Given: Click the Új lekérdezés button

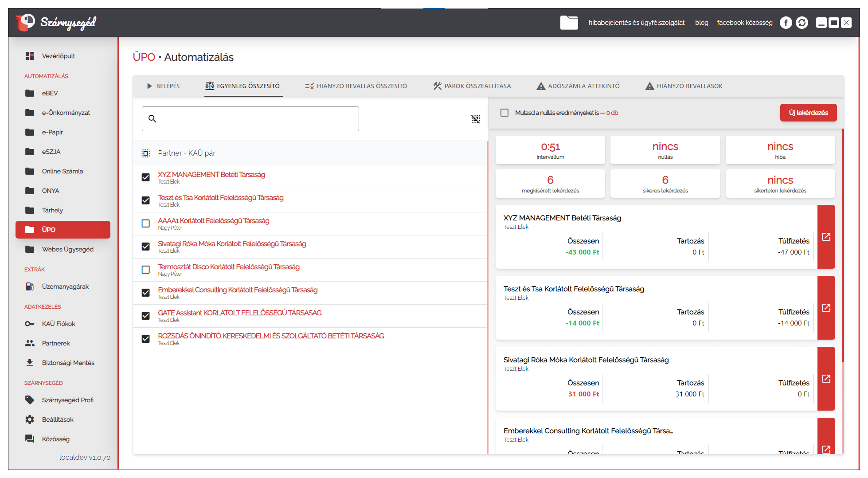Looking at the screenshot, I should (808, 113).
